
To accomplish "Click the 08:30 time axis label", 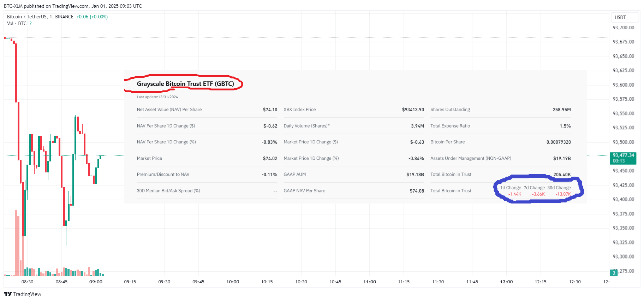I will point(27,282).
